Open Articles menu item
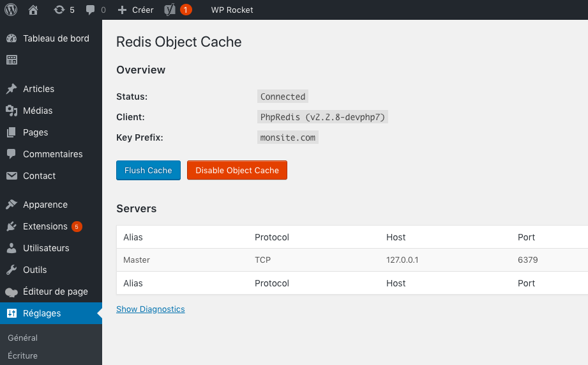This screenshot has width=588, height=365. click(x=38, y=89)
